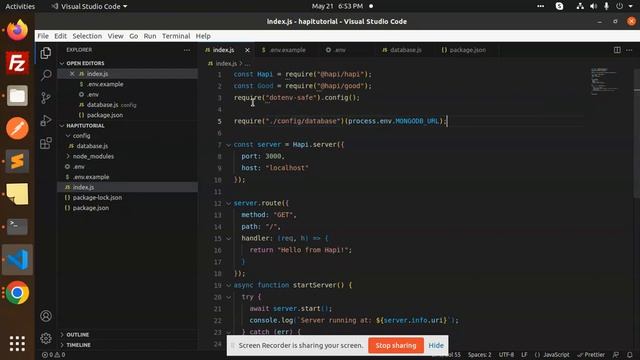Image resolution: width=640 pixels, height=360 pixels.
Task: Change indentation Spaces: 2 setting
Action: point(480,355)
